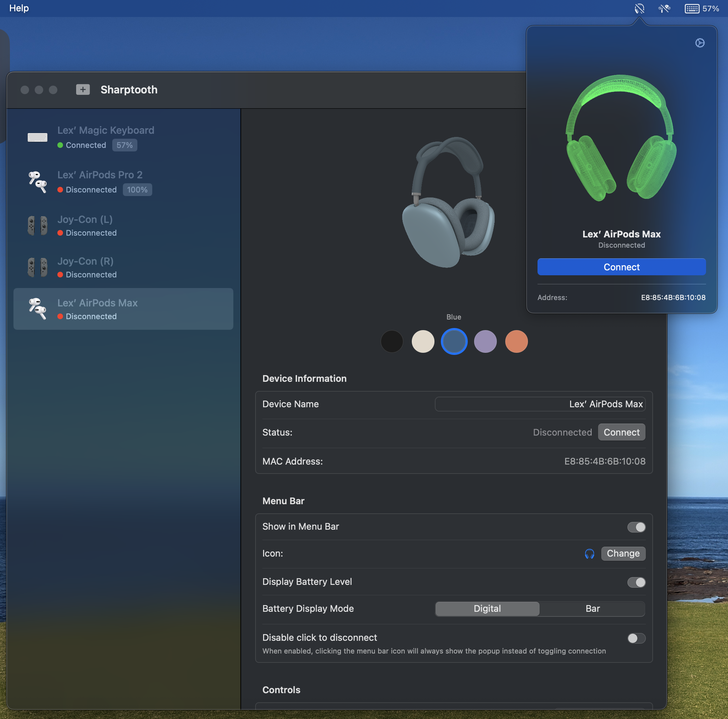Image resolution: width=728 pixels, height=719 pixels.
Task: Open popup settings gear icon
Action: click(x=699, y=43)
